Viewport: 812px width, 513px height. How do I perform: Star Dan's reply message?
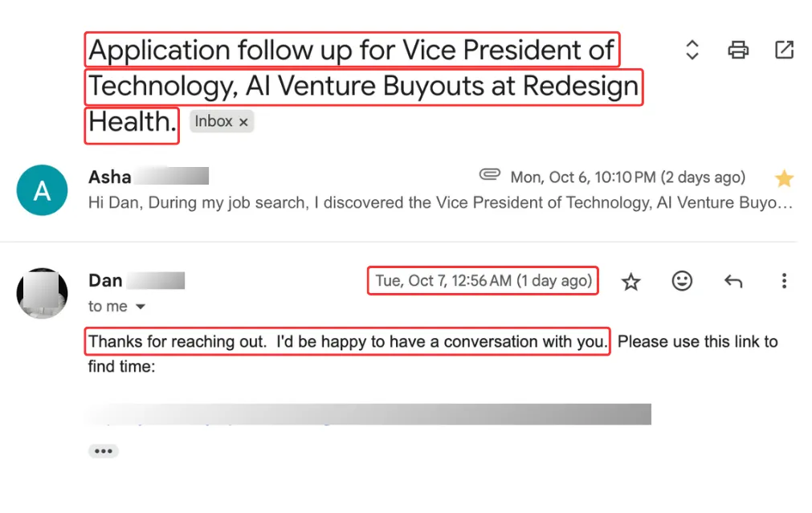tap(631, 281)
